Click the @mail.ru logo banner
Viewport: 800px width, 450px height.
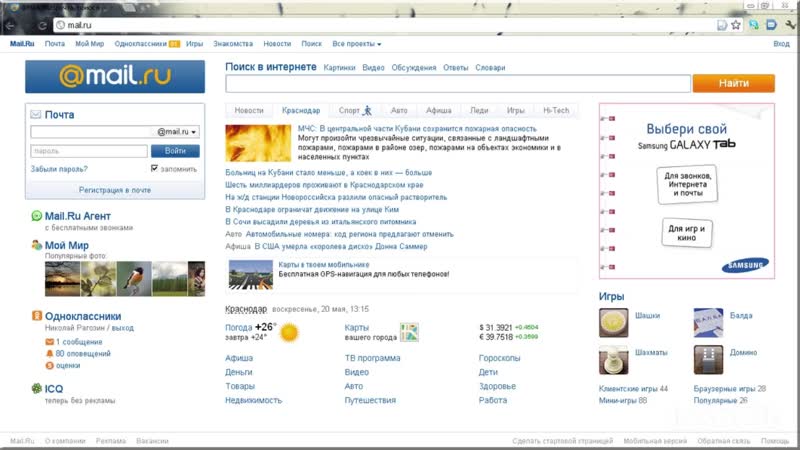coord(115,77)
